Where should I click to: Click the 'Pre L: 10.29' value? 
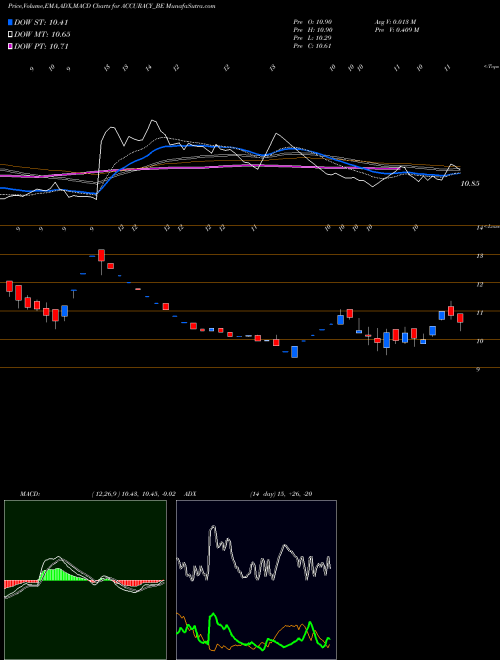[313, 38]
